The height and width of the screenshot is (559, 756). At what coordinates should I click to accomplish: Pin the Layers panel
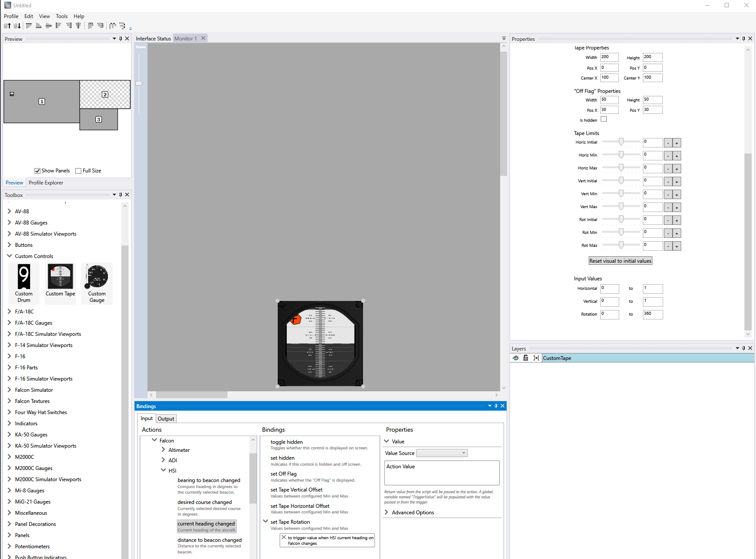click(x=744, y=348)
